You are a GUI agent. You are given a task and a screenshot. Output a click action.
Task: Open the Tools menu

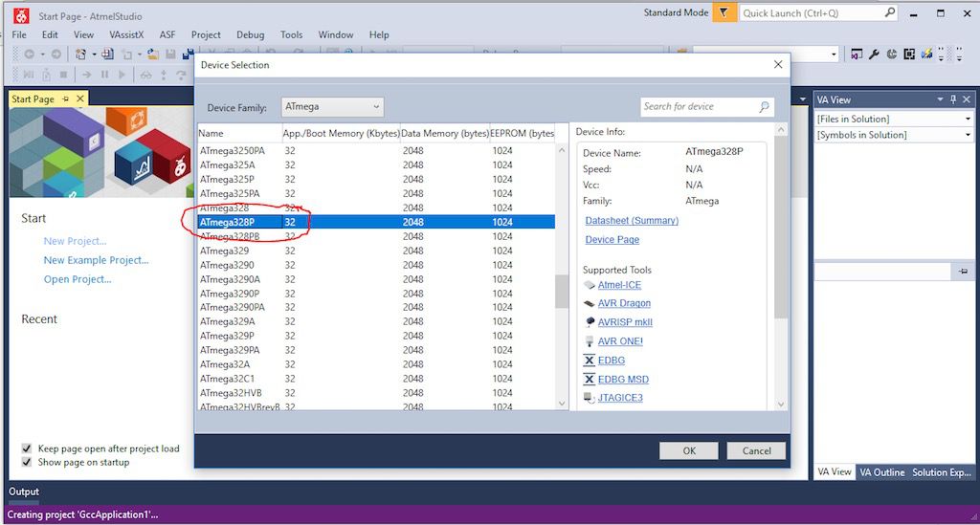[291, 35]
